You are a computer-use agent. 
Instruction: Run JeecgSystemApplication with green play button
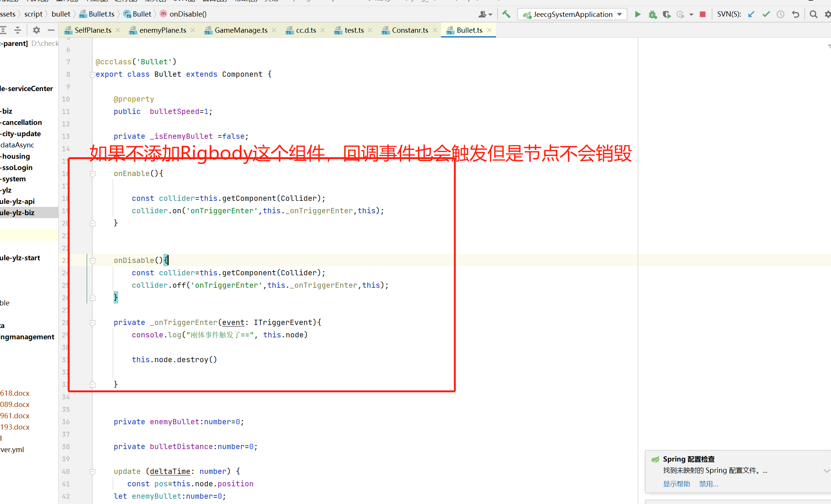[x=638, y=14]
